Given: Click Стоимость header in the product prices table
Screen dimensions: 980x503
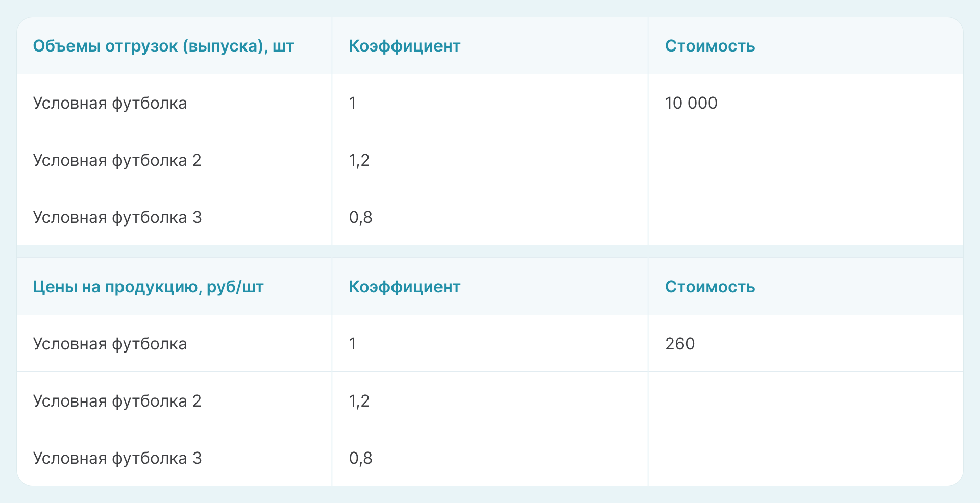Looking at the screenshot, I should coord(709,287).
